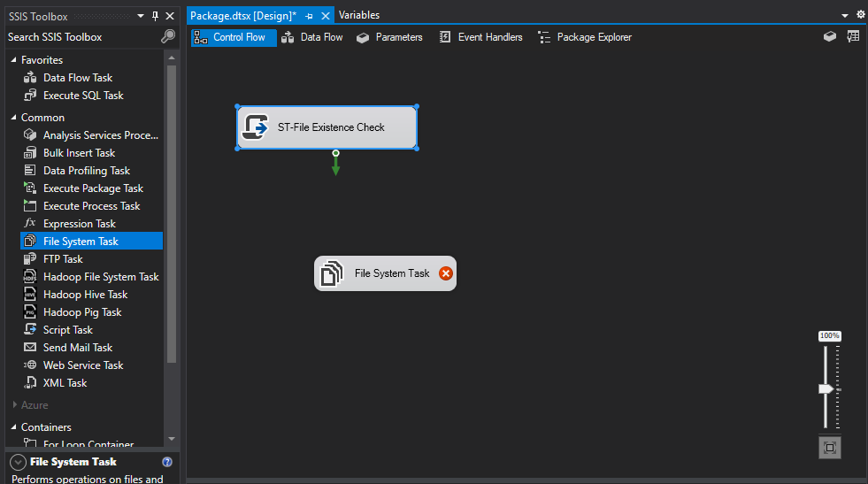
Task: Click the files icon on File System Task node
Action: [331, 273]
